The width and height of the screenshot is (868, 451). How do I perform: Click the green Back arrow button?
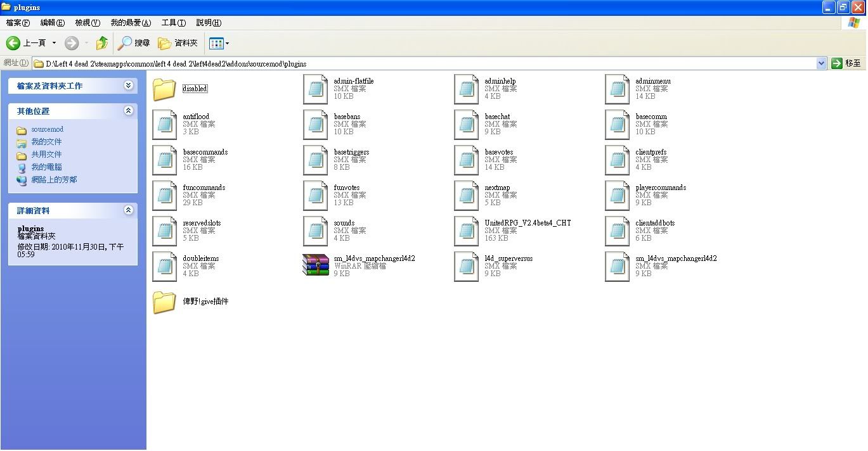tap(13, 43)
